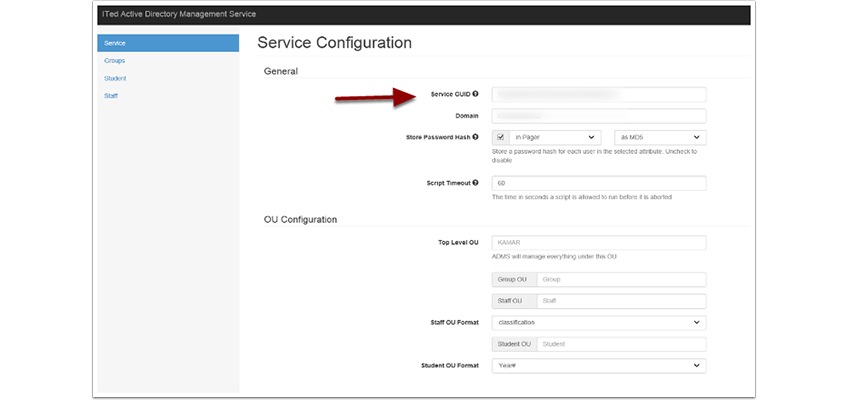Click the Script Timeout input field
Image resolution: width=850 pixels, height=400 pixels.
point(599,183)
